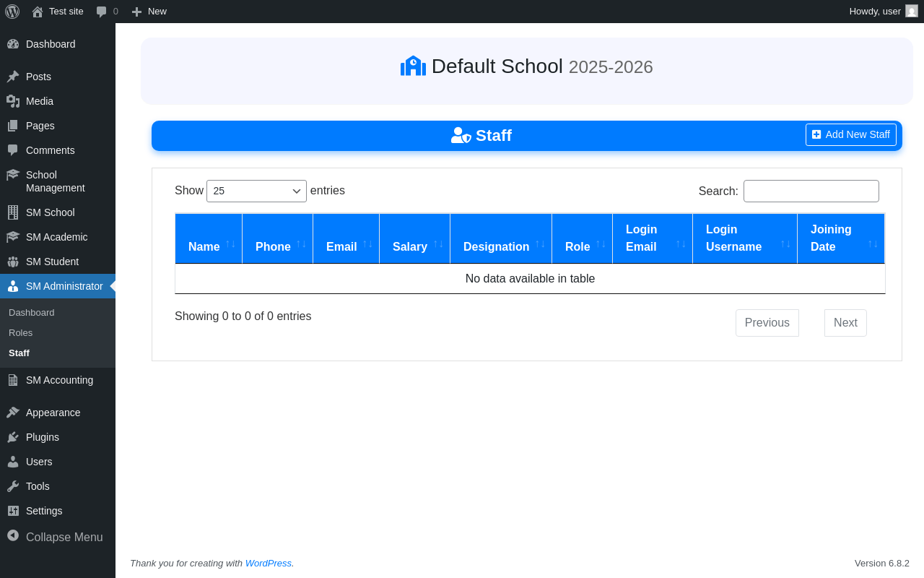Sort table by Joining Date column
This screenshot has height=578, width=924.
click(841, 238)
